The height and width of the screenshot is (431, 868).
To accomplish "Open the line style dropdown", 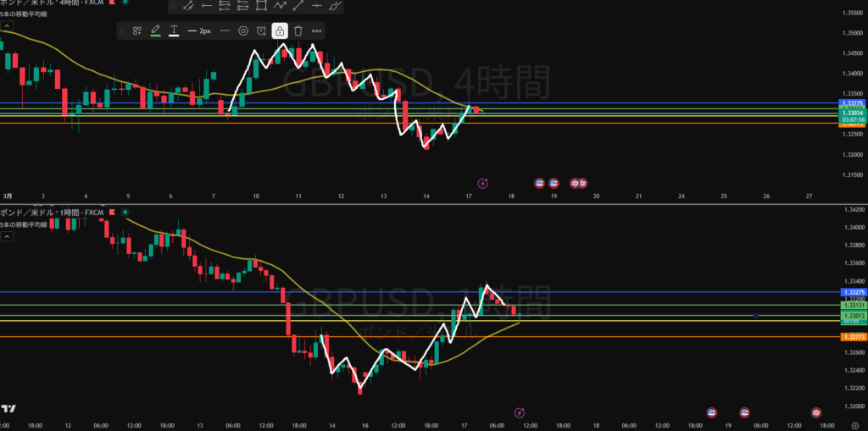I will point(225,30).
